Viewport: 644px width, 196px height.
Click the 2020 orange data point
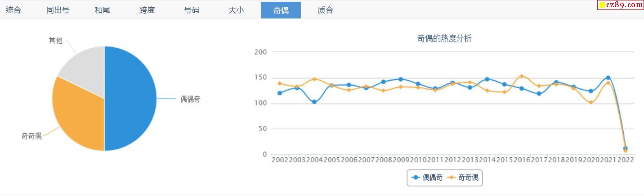tap(591, 102)
